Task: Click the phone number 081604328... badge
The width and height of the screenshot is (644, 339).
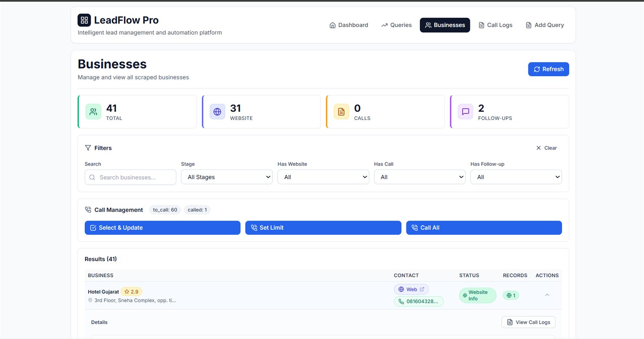Action: [x=419, y=301]
